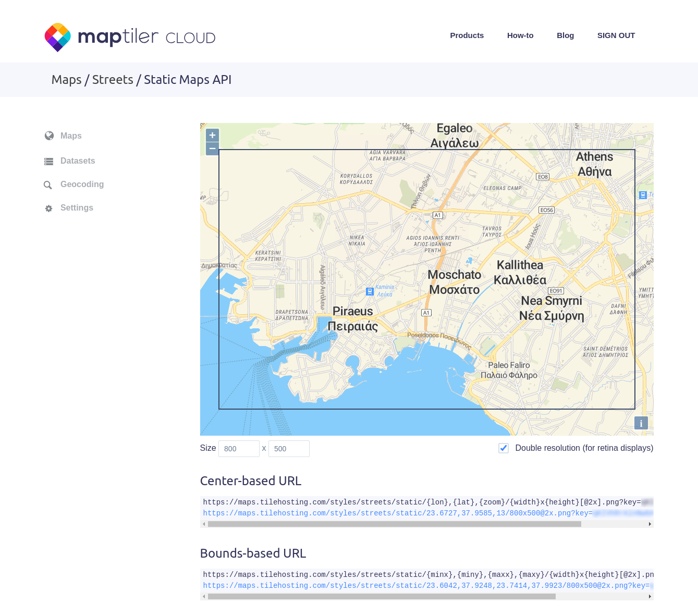Open the map attribution info button
This screenshot has height=616, width=698.
[641, 423]
